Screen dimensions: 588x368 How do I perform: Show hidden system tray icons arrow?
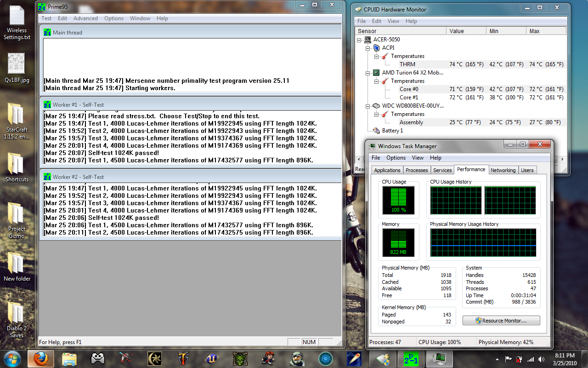pyautogui.click(x=498, y=359)
